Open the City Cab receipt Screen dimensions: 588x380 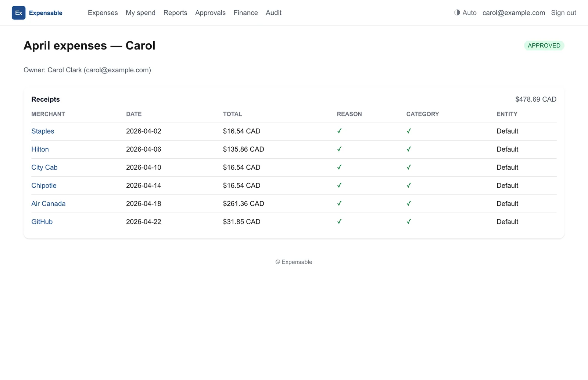[44, 167]
